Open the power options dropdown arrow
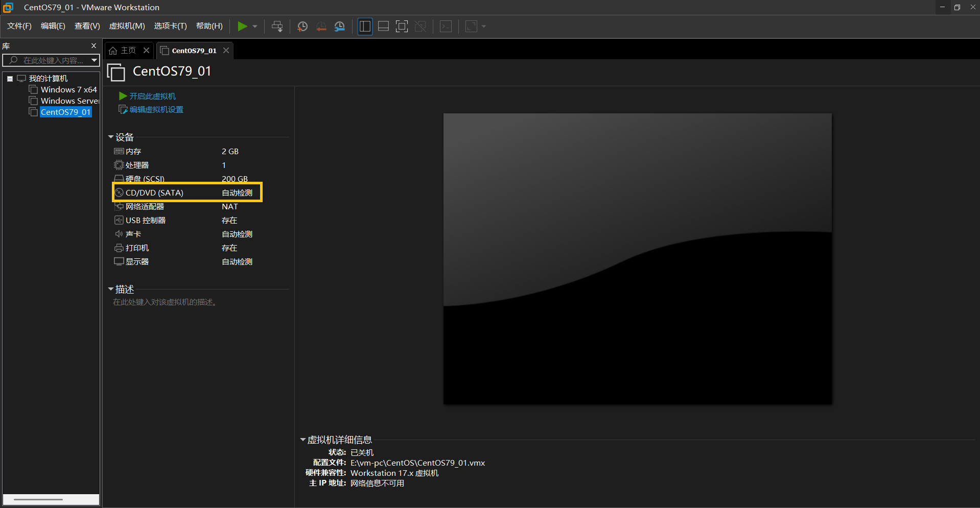Image resolution: width=980 pixels, height=508 pixels. pyautogui.click(x=254, y=27)
